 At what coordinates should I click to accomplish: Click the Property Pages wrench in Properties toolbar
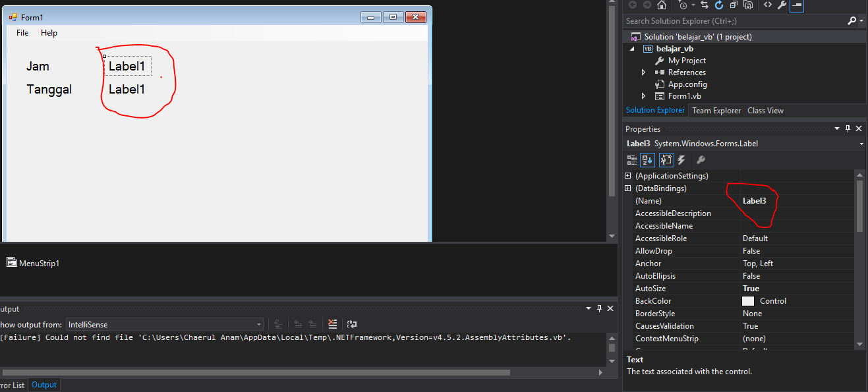(x=701, y=159)
